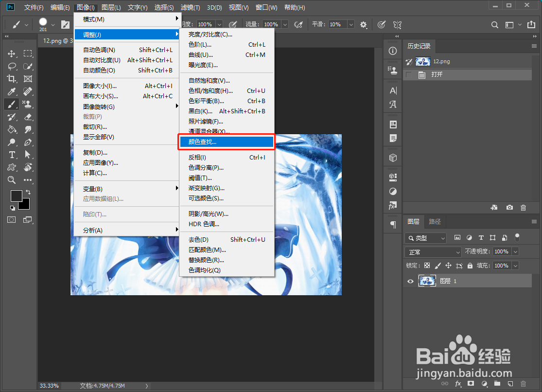
Task: Choose 反相(I) menu item
Action: [x=227, y=158]
